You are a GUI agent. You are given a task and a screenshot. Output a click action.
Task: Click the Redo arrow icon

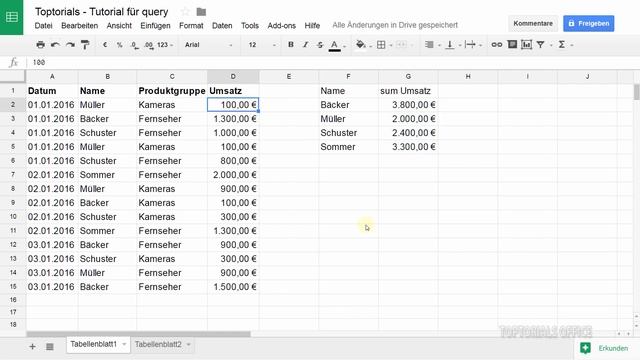[x=70, y=44]
